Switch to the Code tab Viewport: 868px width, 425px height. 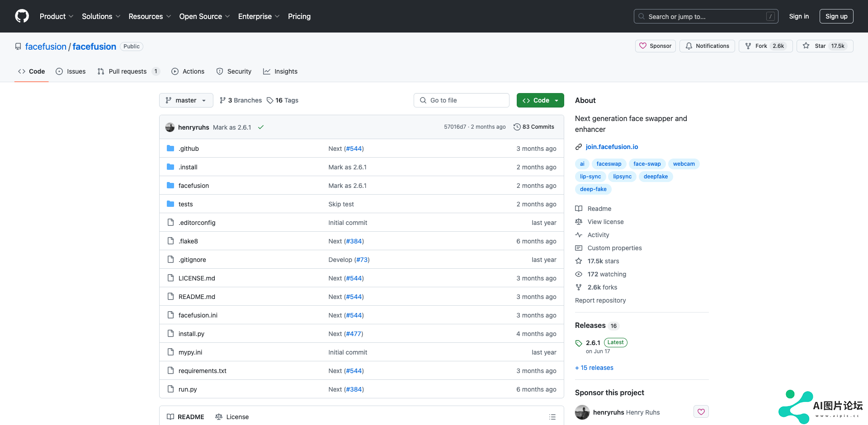click(x=32, y=71)
